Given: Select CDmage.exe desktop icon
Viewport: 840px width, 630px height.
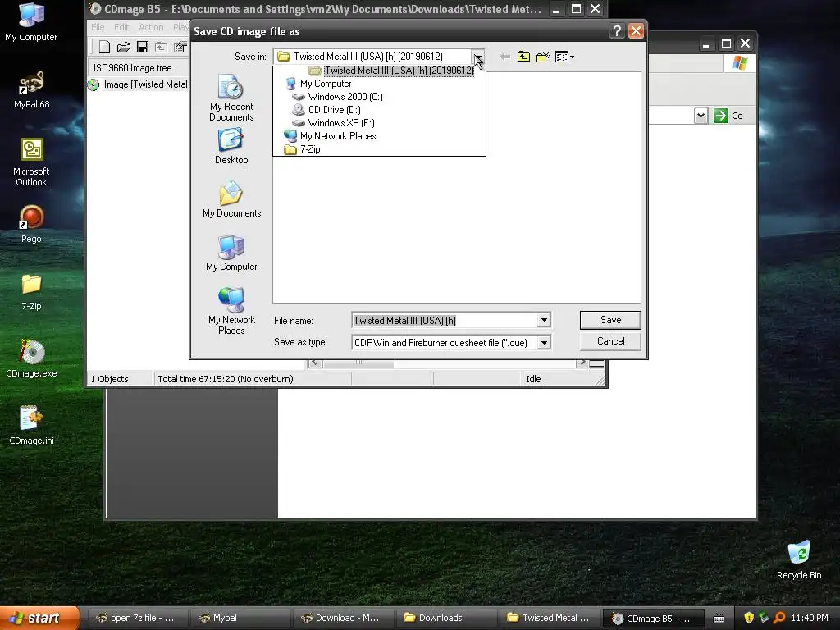Looking at the screenshot, I should 31,359.
